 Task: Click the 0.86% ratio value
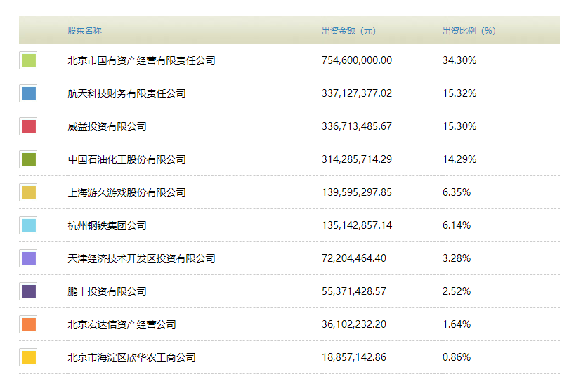pyautogui.click(x=457, y=357)
